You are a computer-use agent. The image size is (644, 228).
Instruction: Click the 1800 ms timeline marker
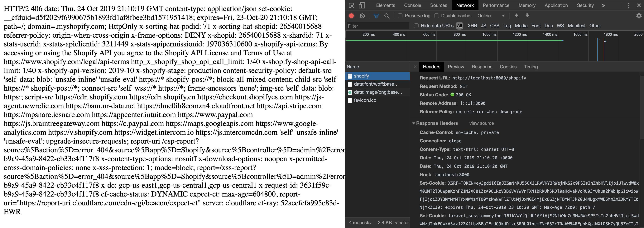click(611, 35)
